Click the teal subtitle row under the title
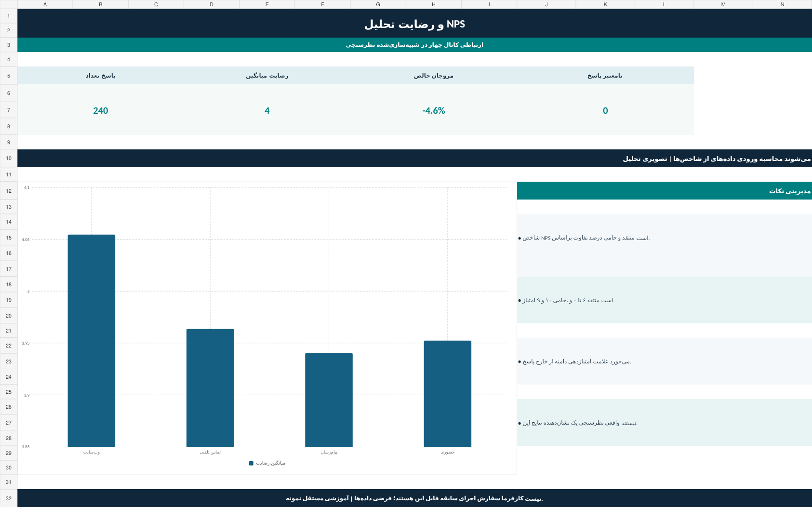 pos(414,45)
